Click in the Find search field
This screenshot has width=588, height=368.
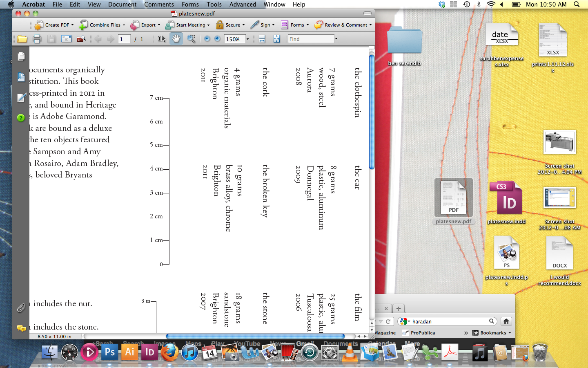tap(310, 39)
